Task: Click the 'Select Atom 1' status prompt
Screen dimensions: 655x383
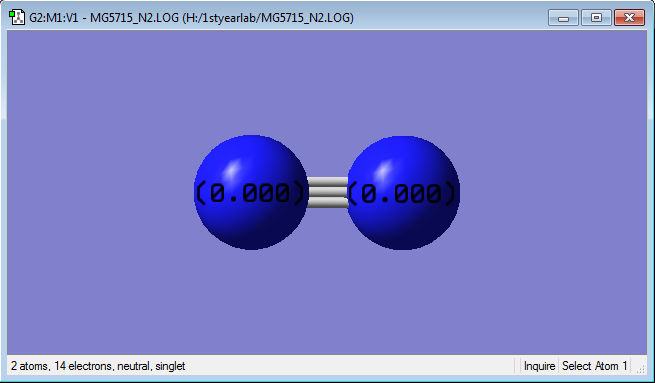Action: (x=594, y=366)
